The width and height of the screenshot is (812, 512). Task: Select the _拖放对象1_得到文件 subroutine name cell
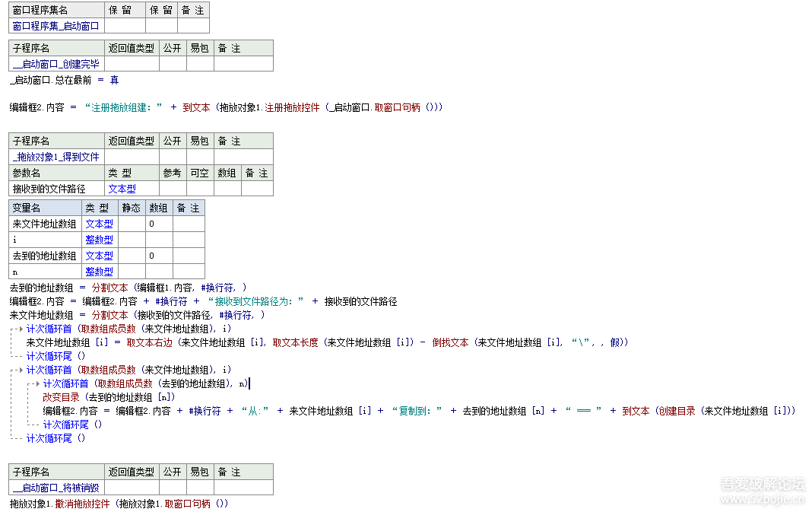click(x=56, y=157)
